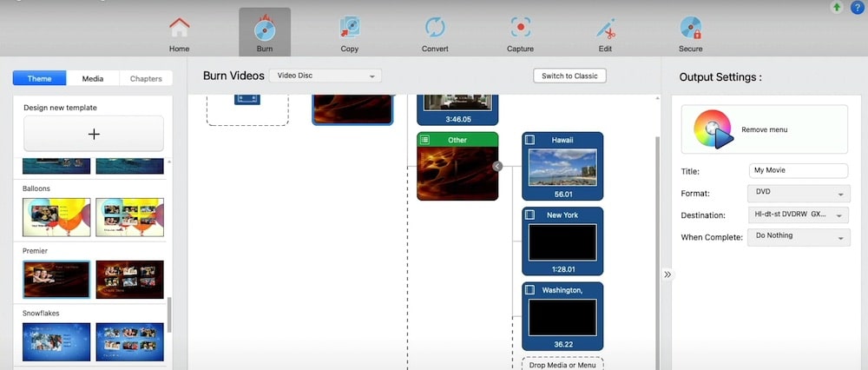Open the When Complete dropdown
Image resolution: width=868 pixels, height=370 pixels.
pyautogui.click(x=798, y=236)
